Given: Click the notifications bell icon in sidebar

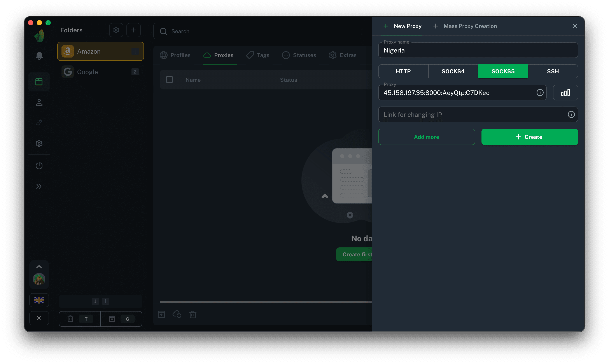Looking at the screenshot, I should pos(39,56).
